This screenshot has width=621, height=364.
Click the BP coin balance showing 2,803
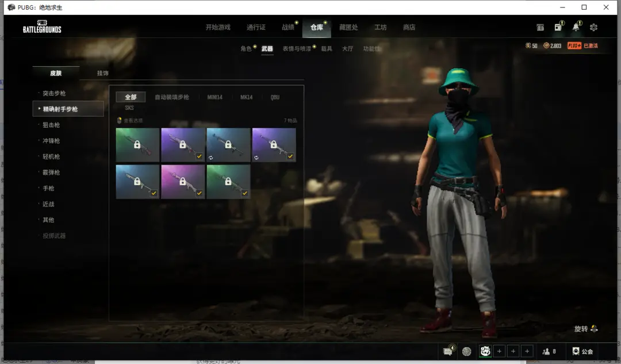[x=552, y=45]
